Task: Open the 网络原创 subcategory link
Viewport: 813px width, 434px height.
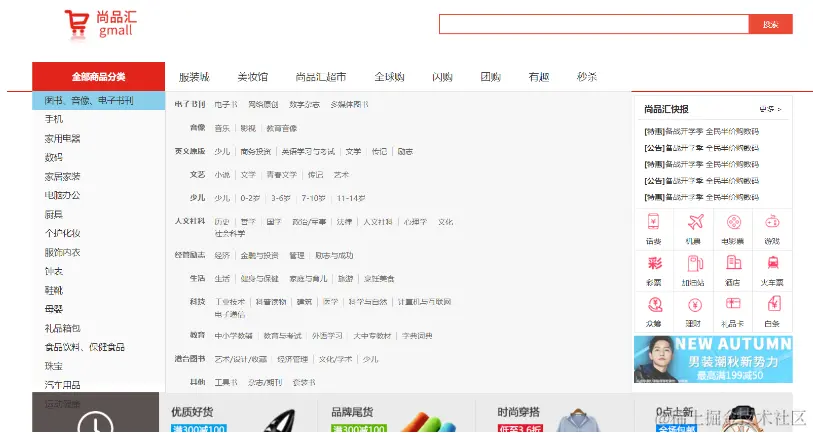Action: [x=263, y=105]
